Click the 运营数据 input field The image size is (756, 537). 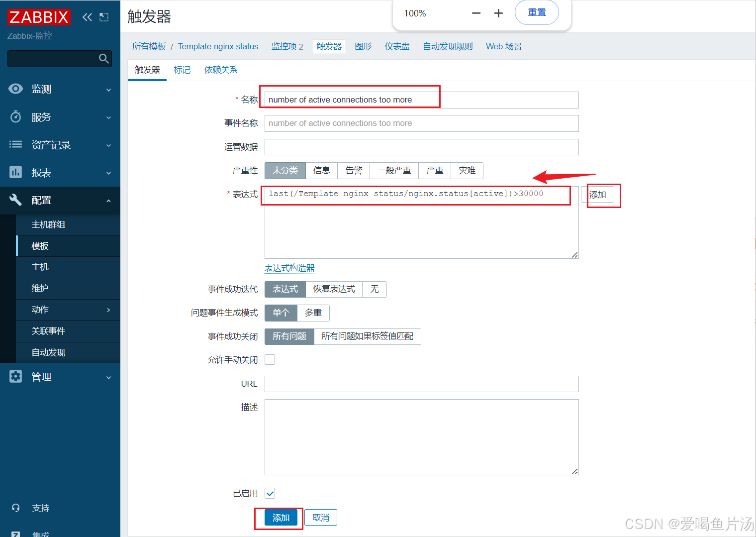click(x=421, y=147)
